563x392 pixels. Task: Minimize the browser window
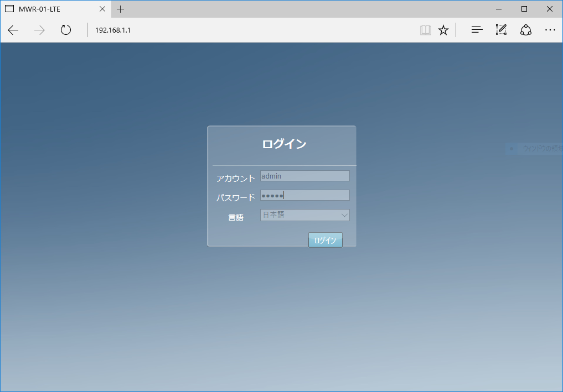[x=499, y=9]
